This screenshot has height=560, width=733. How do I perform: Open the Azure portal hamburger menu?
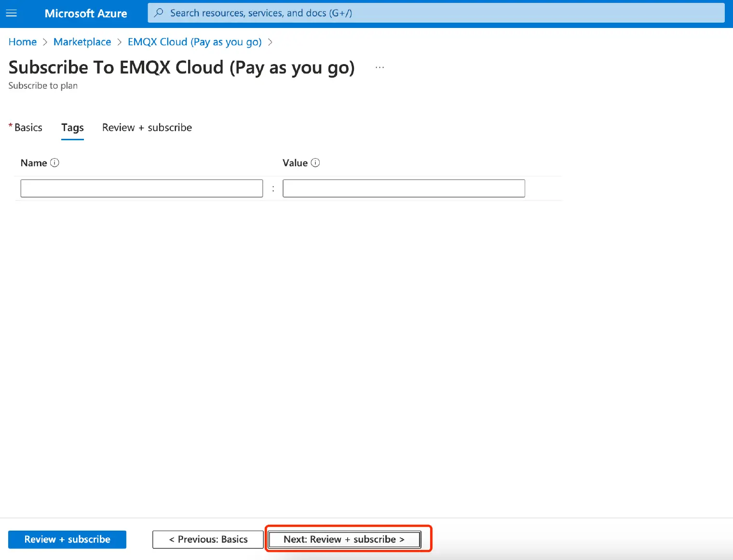tap(11, 13)
